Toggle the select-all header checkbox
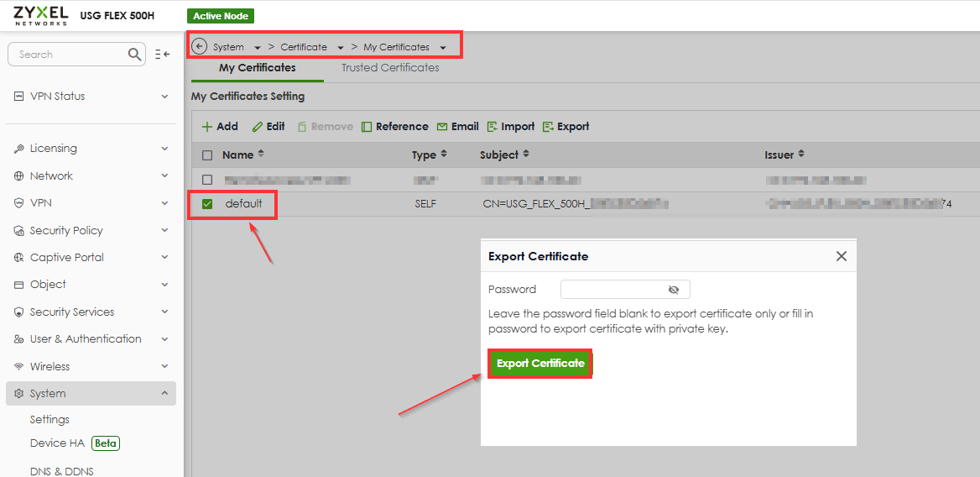The image size is (980, 477). [x=207, y=155]
